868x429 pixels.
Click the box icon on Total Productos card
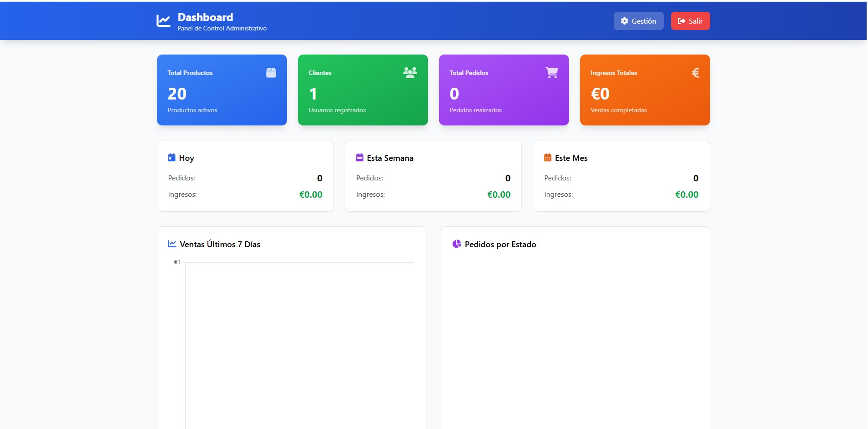pos(271,72)
